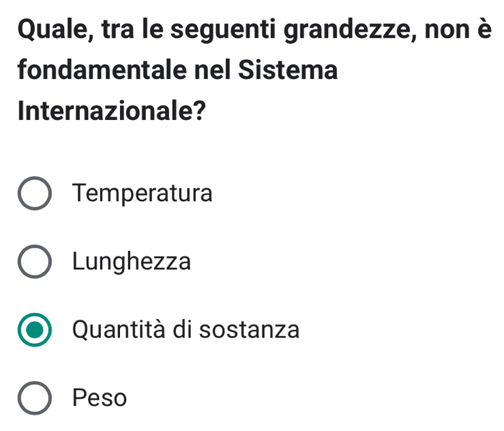The image size is (504, 431).
Task: Click the "Lunghezza" option label text
Action: [132, 262]
